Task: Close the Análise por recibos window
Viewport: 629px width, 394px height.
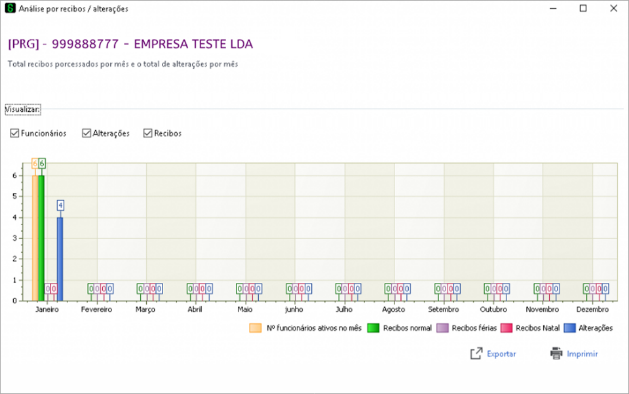Action: coord(613,8)
